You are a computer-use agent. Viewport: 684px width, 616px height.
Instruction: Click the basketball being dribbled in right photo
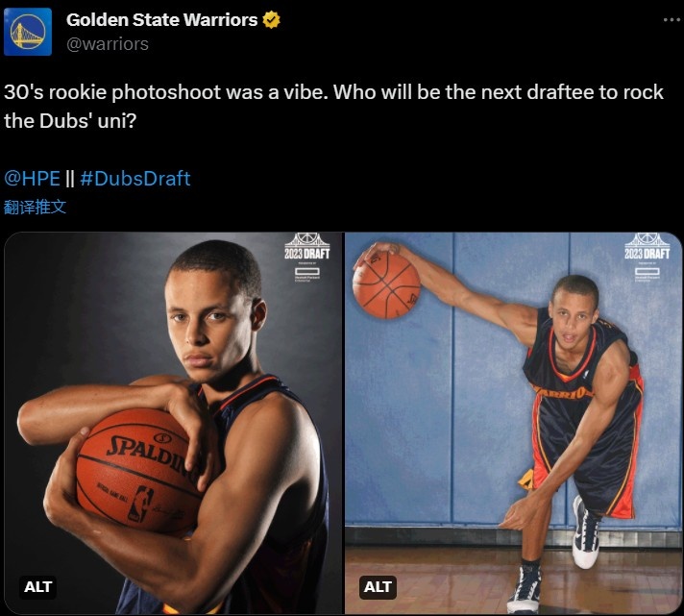coord(386,283)
